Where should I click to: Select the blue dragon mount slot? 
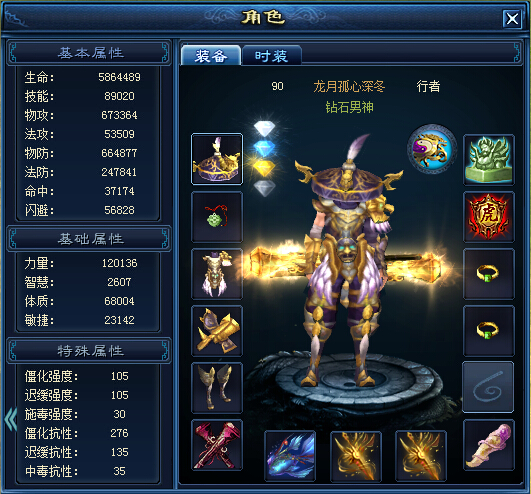[290, 456]
